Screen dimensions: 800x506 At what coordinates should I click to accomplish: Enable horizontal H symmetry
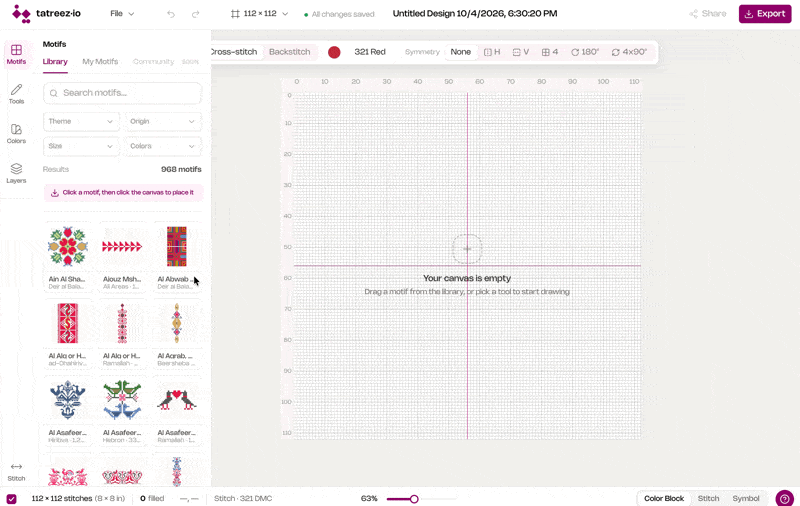(492, 52)
